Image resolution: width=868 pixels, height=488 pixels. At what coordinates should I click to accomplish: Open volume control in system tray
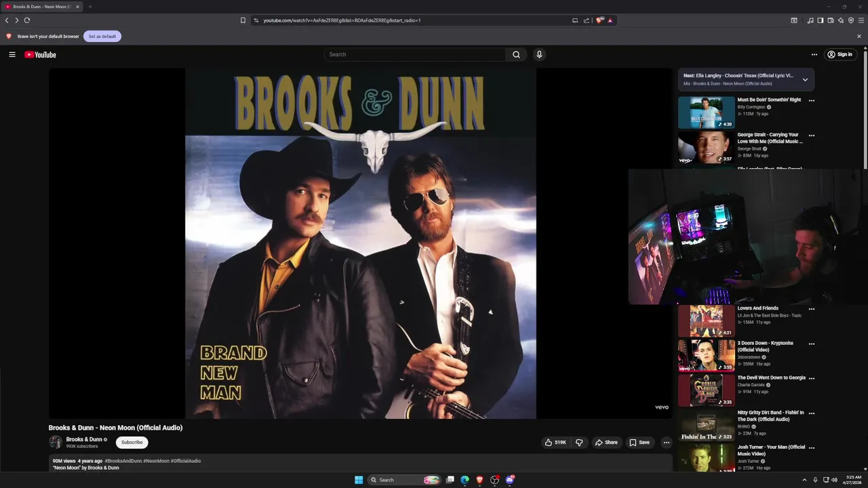pos(834,480)
